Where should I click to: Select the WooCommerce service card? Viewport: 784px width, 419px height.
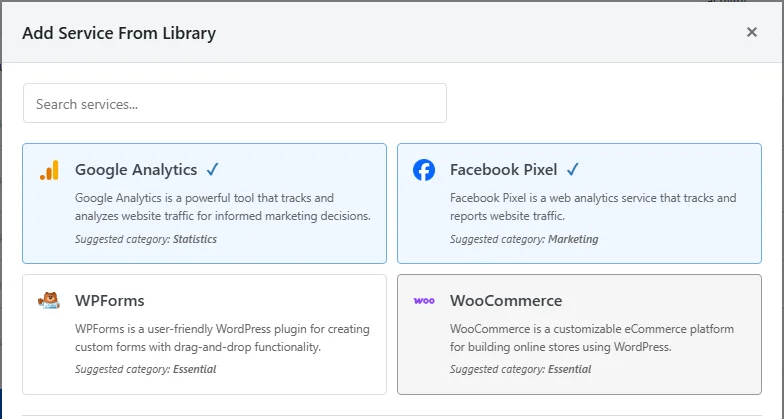coord(580,334)
